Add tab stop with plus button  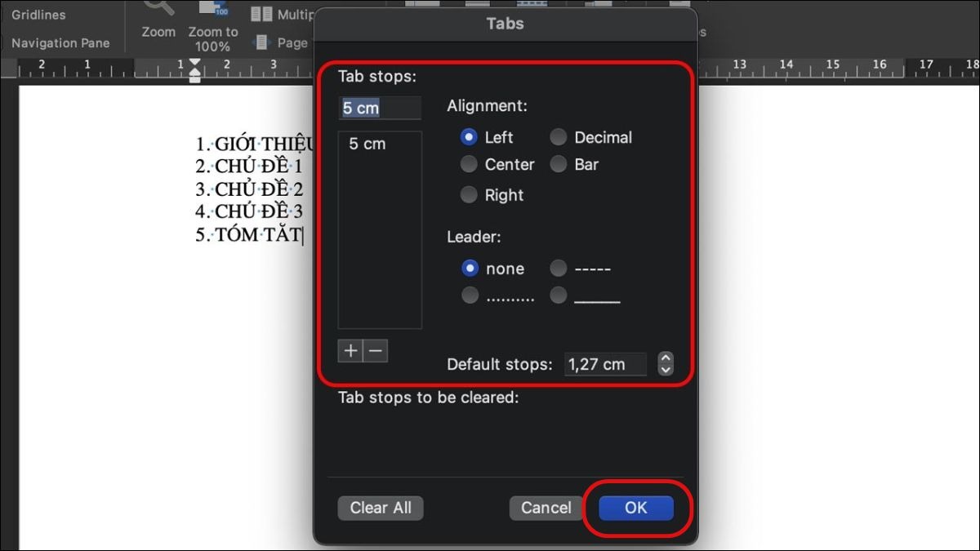(x=350, y=351)
